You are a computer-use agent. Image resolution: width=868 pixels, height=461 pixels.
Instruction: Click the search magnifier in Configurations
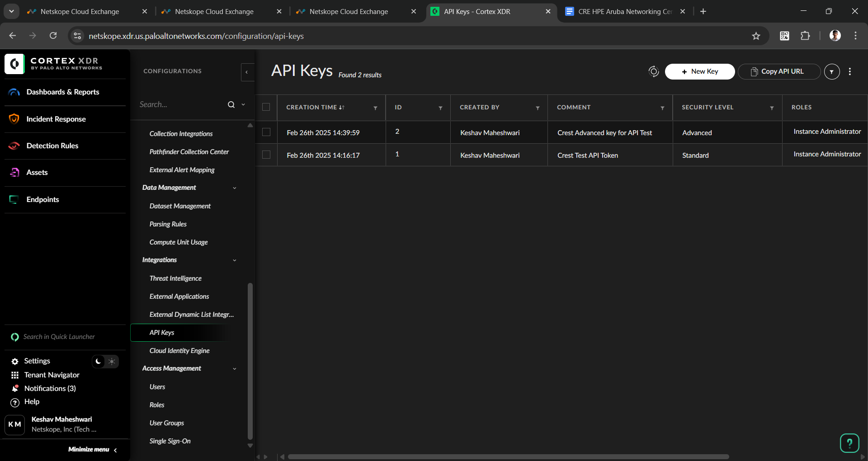pos(231,104)
